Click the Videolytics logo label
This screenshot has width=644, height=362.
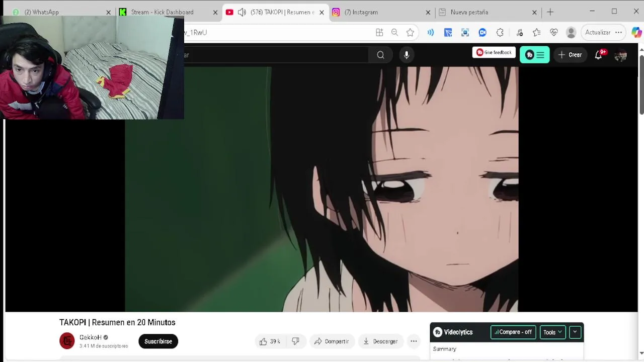pos(453,332)
